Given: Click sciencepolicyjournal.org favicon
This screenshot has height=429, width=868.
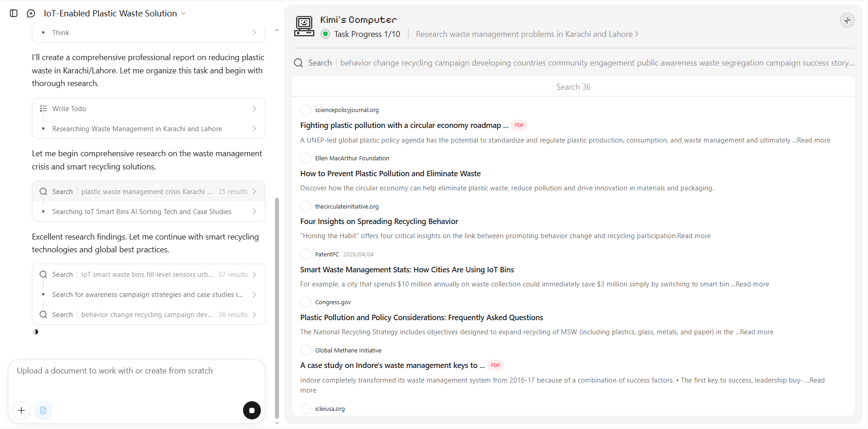Looking at the screenshot, I should 306,110.
